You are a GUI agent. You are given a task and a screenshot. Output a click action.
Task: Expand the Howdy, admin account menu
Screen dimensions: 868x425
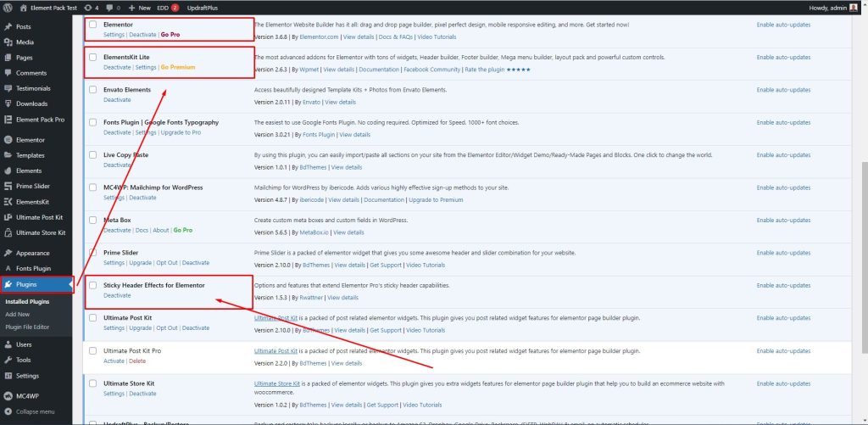[829, 8]
